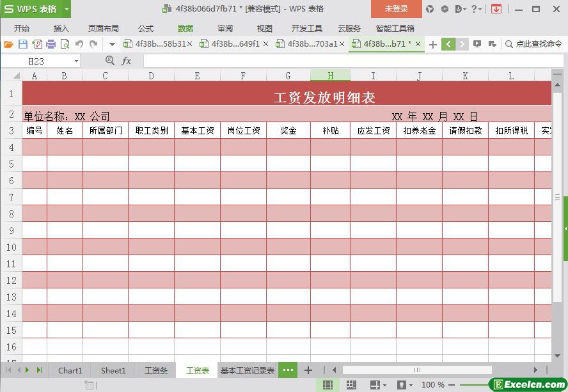Switch to normal view in status bar
The height and width of the screenshot is (392, 568).
click(327, 385)
